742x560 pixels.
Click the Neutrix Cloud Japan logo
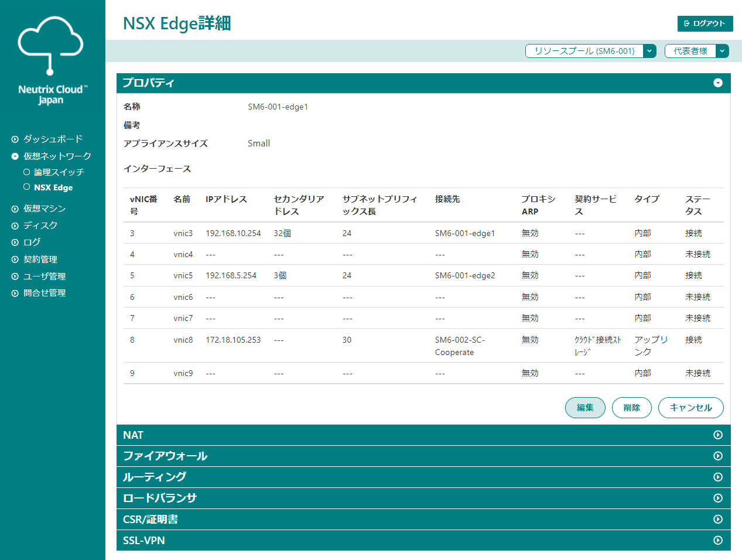tap(52, 60)
